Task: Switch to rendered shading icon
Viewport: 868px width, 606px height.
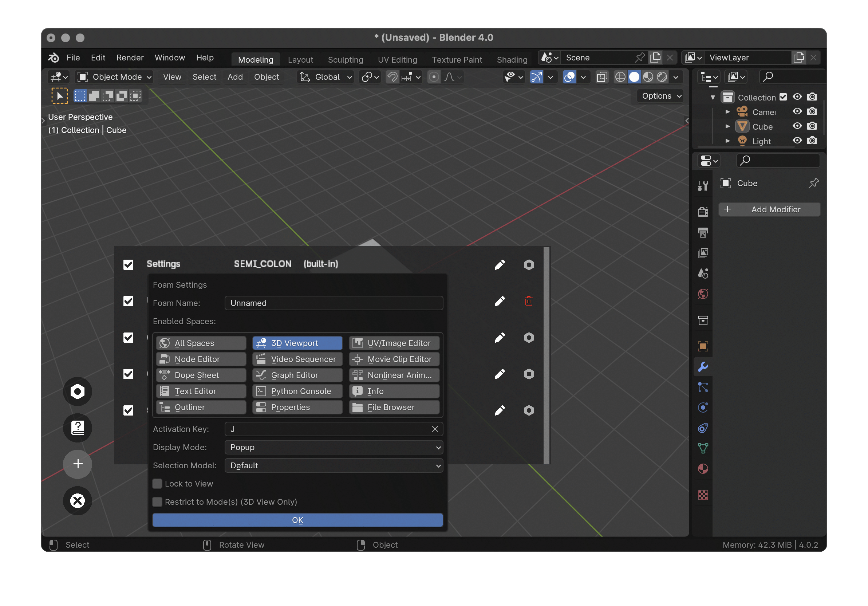Action: (x=662, y=77)
